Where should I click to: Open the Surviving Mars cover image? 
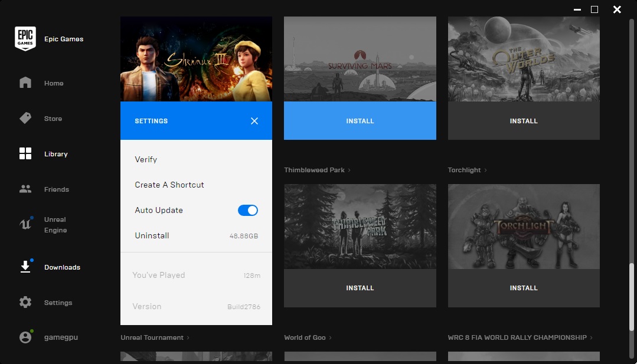point(360,59)
